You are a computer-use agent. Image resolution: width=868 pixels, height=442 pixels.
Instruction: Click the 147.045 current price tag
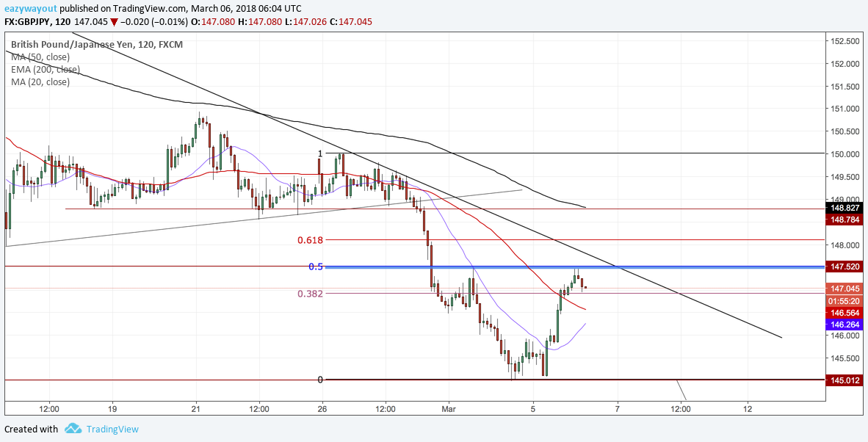[845, 289]
